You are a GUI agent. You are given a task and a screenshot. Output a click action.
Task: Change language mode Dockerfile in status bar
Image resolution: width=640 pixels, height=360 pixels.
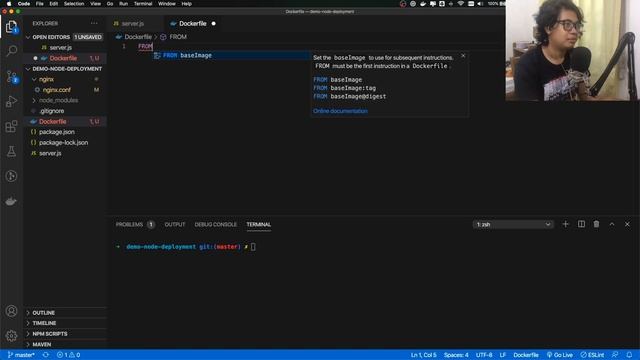[526, 355]
